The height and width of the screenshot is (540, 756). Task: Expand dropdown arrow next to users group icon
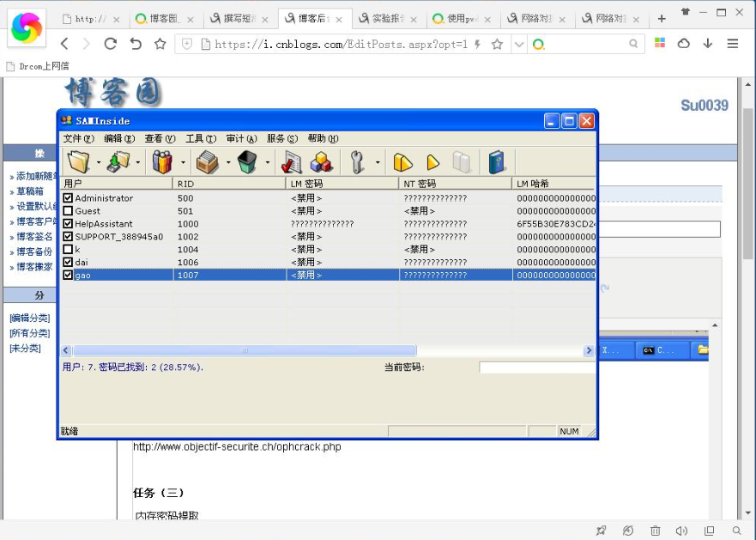pos(183,162)
